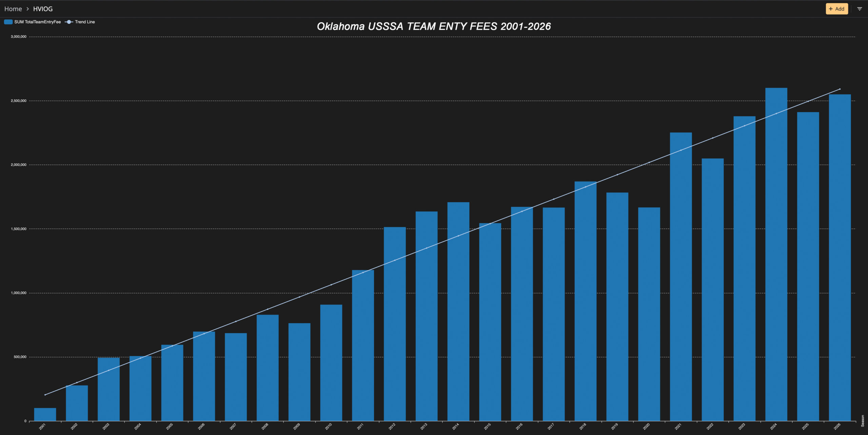Screen dimensions: 868x435
Task: Select the 2015 bar
Action: point(490,322)
